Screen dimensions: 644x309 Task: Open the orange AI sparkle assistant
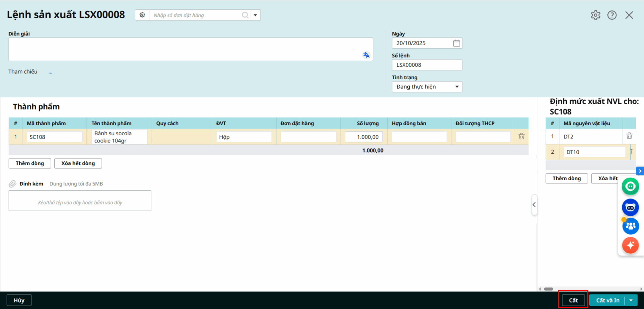point(630,245)
